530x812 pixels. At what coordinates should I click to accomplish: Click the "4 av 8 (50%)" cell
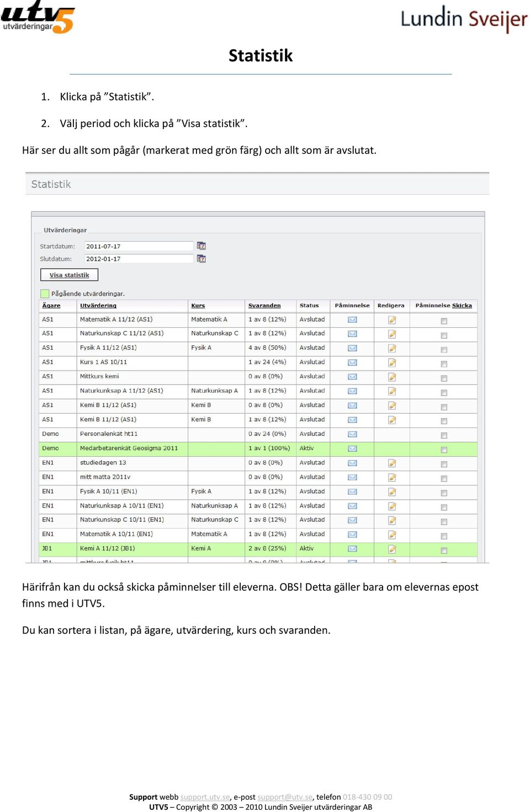(x=267, y=348)
